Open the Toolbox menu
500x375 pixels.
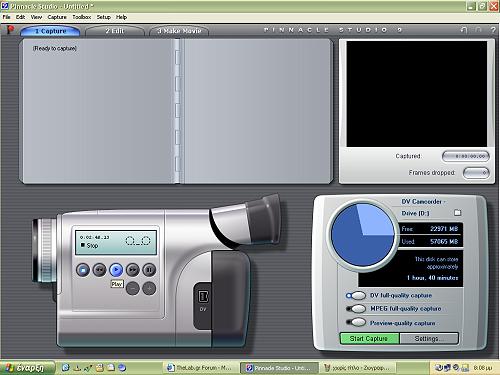[82, 17]
